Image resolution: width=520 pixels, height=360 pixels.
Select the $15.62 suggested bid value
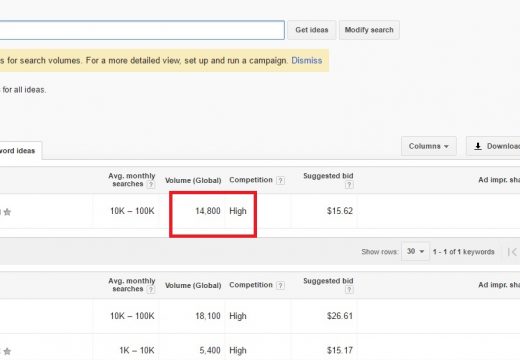(x=340, y=211)
